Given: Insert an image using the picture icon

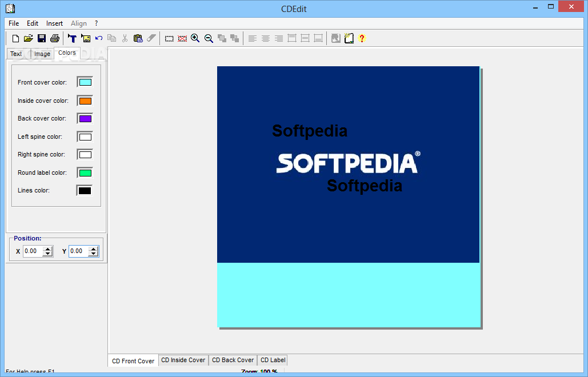Looking at the screenshot, I should 86,38.
